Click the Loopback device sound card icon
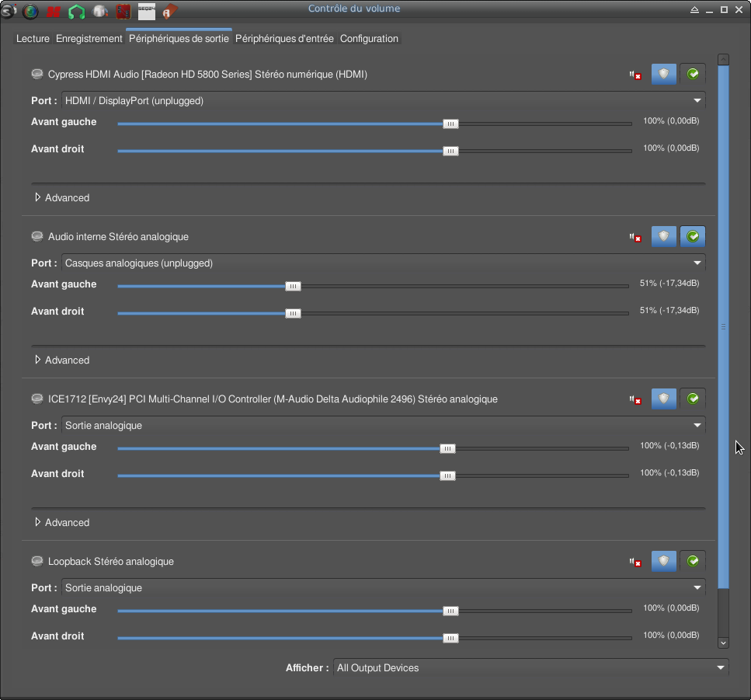The image size is (751, 700). (x=37, y=562)
